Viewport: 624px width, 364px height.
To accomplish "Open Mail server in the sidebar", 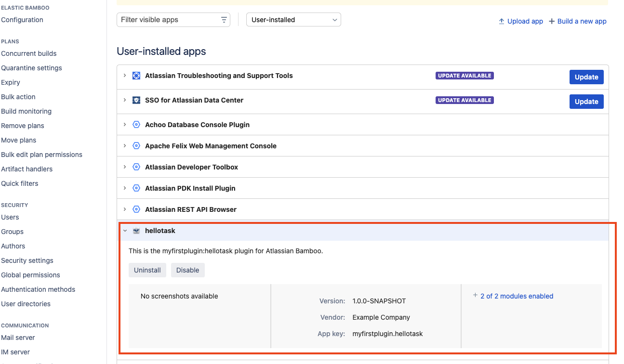I will (18, 338).
